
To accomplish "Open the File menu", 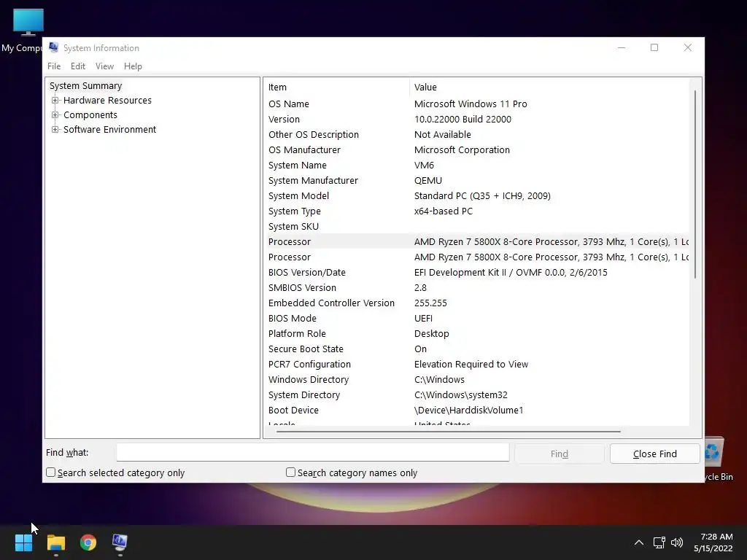I will tap(54, 66).
